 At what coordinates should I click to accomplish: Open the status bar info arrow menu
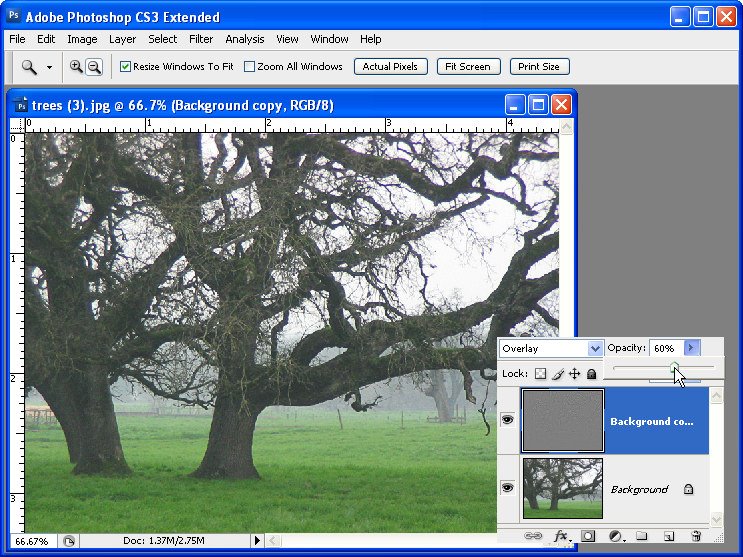pos(257,540)
